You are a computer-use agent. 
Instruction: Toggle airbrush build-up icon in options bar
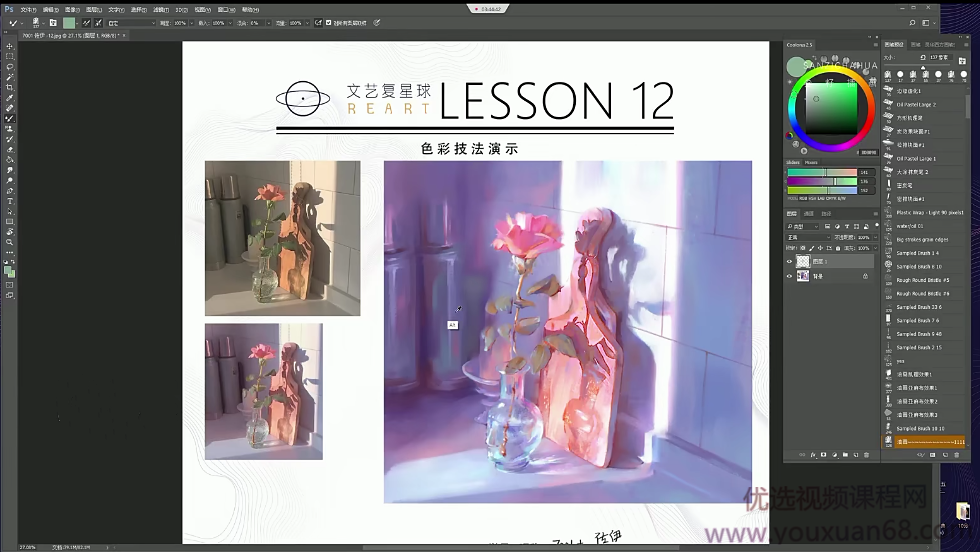click(318, 23)
